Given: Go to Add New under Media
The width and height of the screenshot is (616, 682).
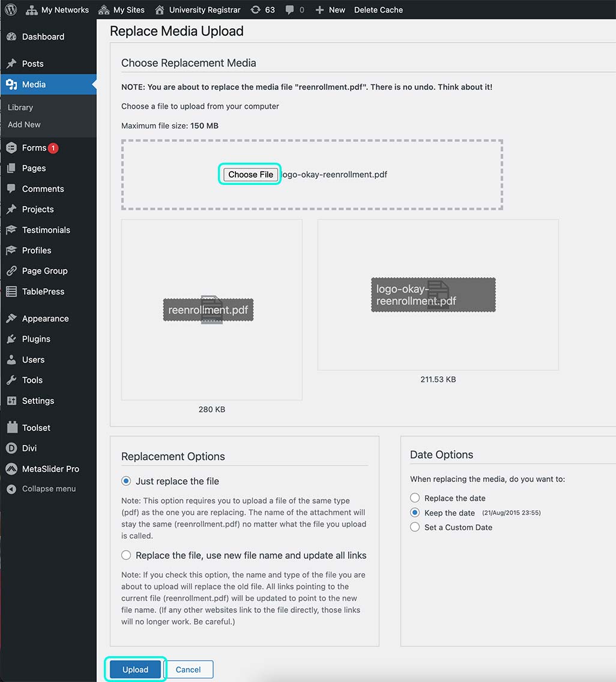Looking at the screenshot, I should 24,125.
